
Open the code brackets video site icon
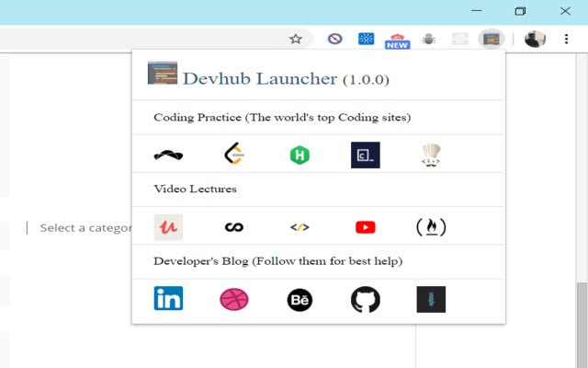300,227
